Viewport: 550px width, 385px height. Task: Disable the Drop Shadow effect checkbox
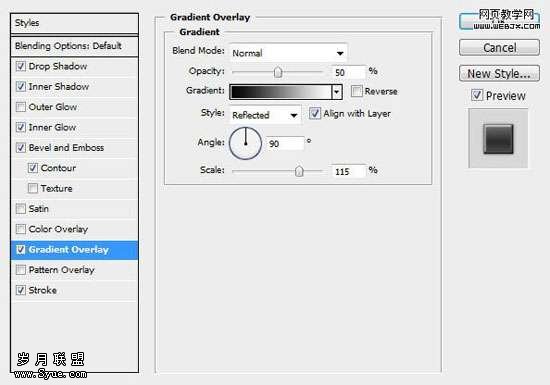pos(21,66)
